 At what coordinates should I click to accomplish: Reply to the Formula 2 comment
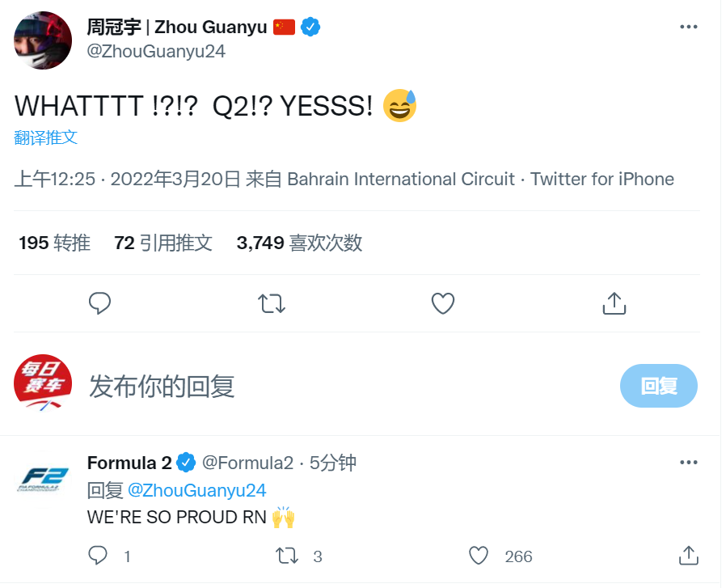pyautogui.click(x=99, y=556)
